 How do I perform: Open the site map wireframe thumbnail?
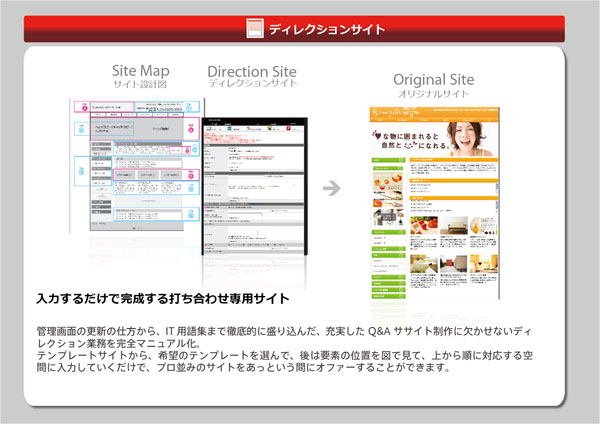(137, 165)
